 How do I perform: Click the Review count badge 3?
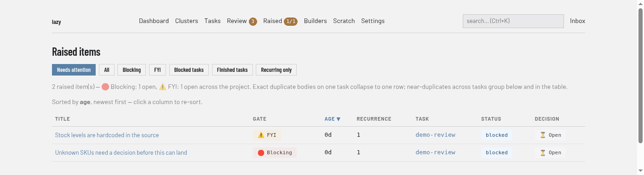253,21
